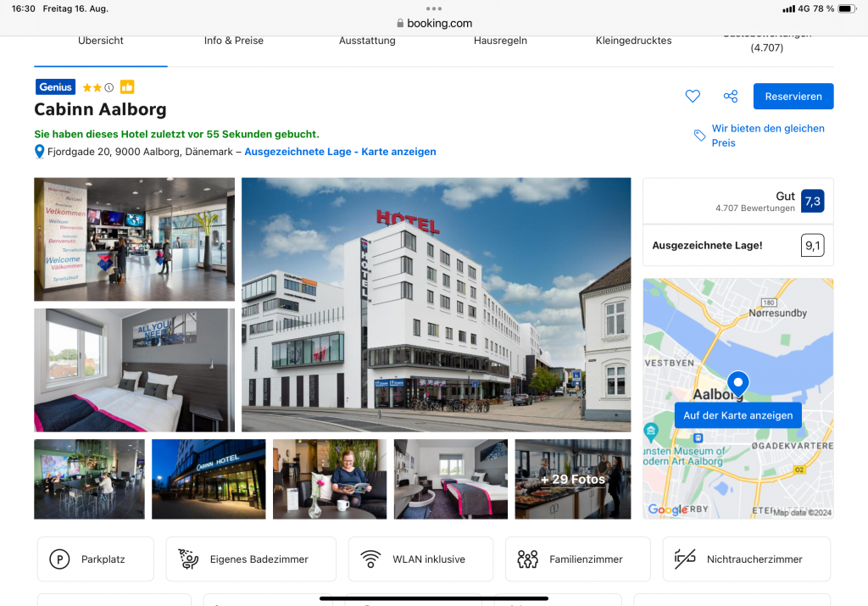This screenshot has width=868, height=606.
Task: Save hotel with the heart icon
Action: 693,97
